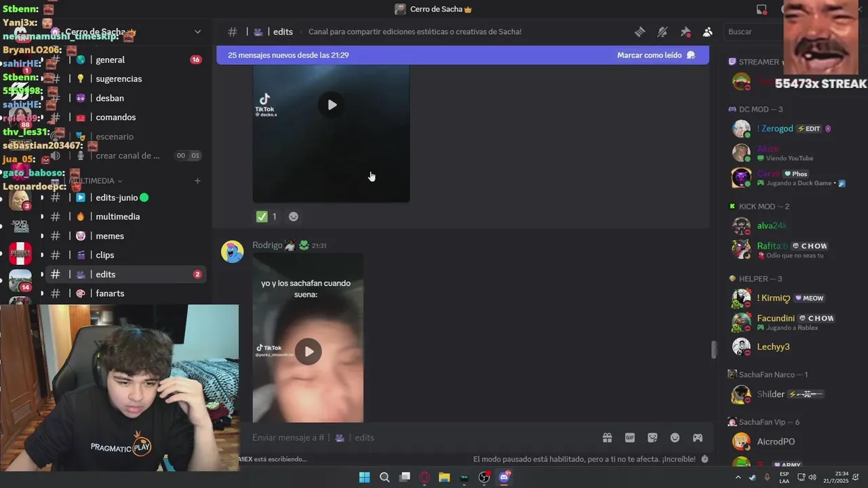
Task: Click the volume icon in system tray
Action: point(812,477)
